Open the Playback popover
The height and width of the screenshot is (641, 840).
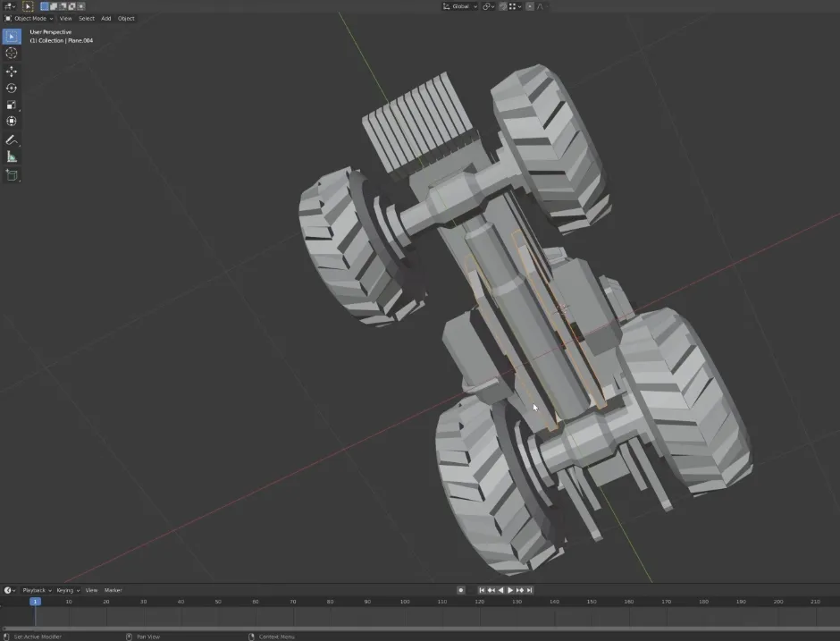point(37,590)
